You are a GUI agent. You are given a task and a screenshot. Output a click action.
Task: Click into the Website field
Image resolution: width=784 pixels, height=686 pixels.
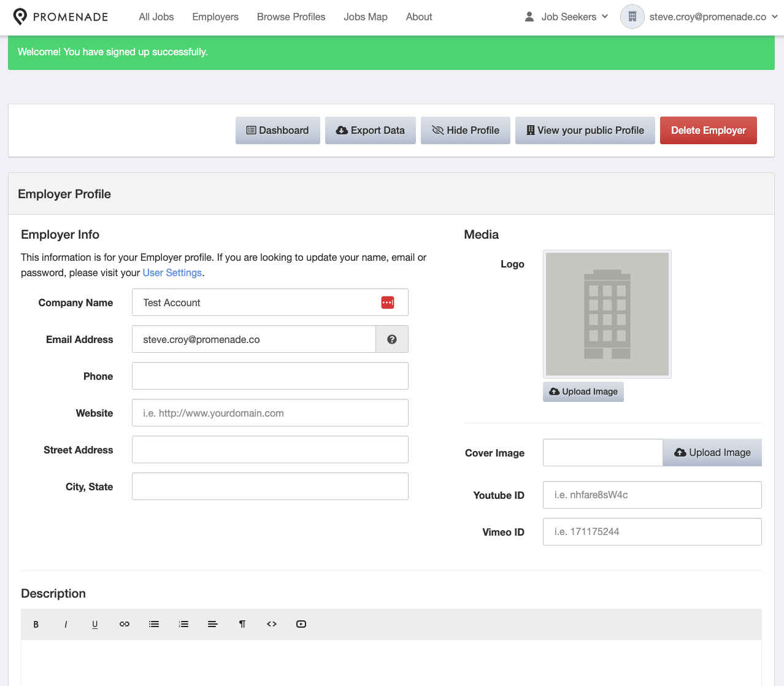270,413
